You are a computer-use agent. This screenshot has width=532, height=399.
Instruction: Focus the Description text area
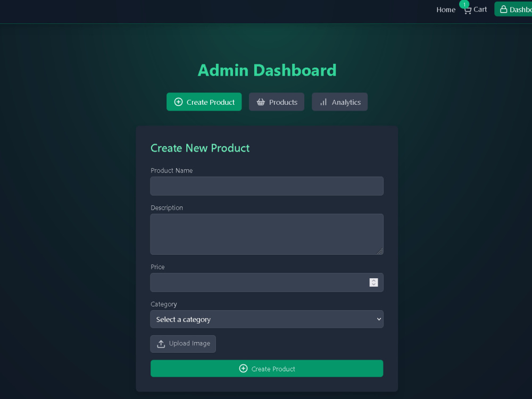click(267, 234)
